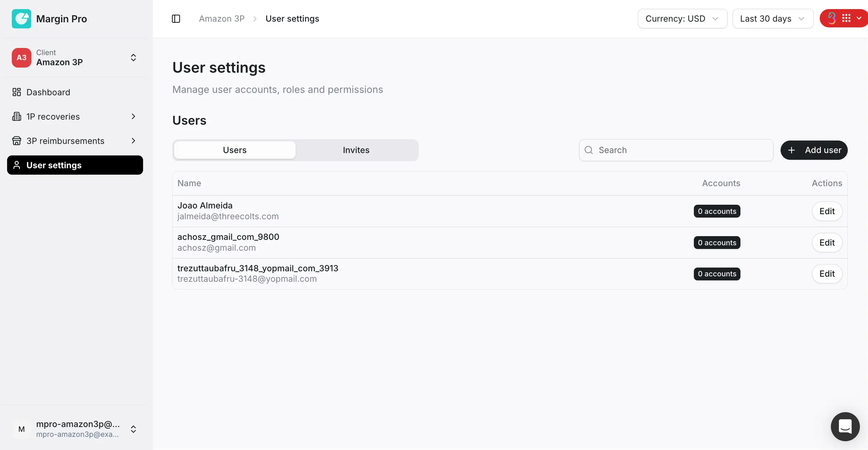Viewport: 868px width, 450px height.
Task: Expand the 3P reimbursements submenu chevron
Action: (x=133, y=141)
